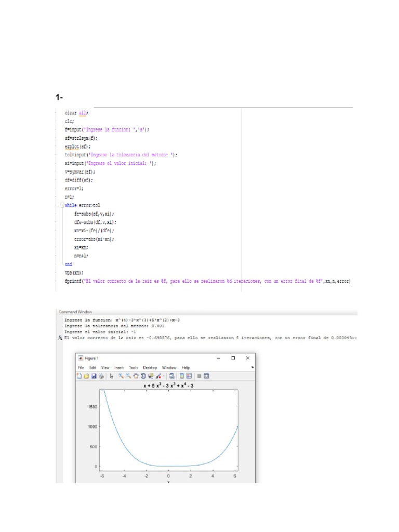Click the 'clear all;' code line
399x532 pixels.
(x=76, y=113)
